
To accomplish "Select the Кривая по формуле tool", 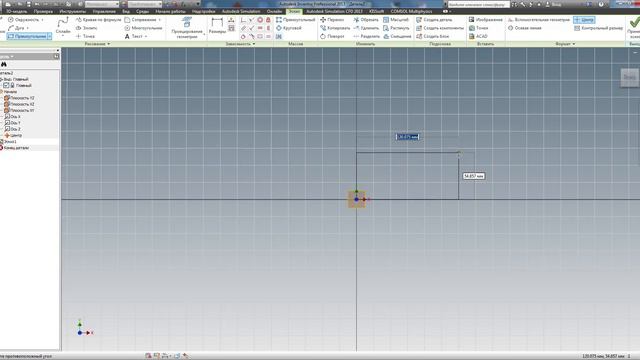I will pyautogui.click(x=98, y=20).
